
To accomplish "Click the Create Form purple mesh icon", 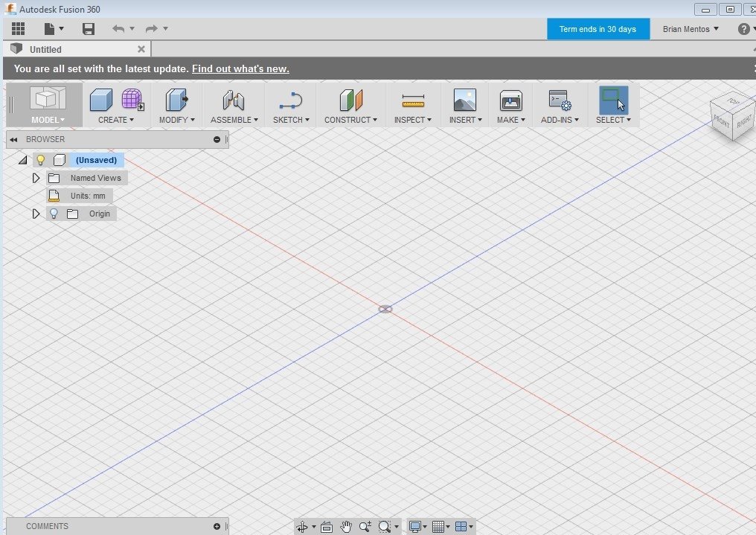I will click(x=132, y=100).
